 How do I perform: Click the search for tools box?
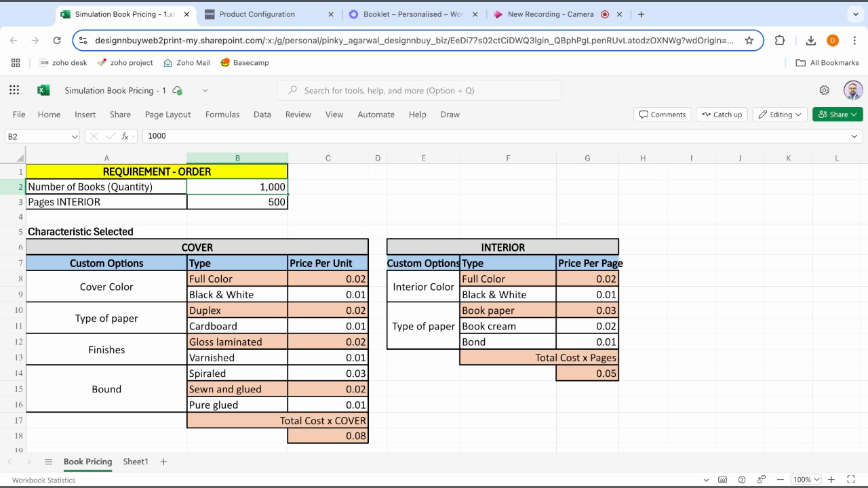tap(418, 90)
